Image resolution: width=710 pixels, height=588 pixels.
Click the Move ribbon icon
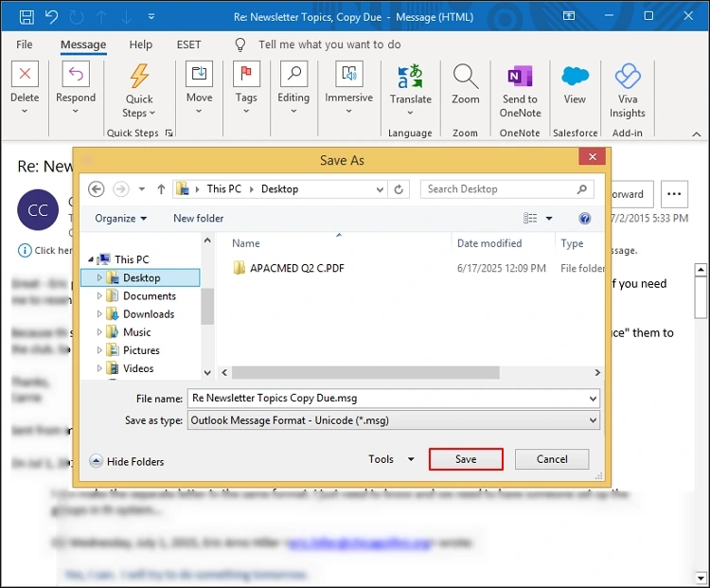pyautogui.click(x=199, y=74)
